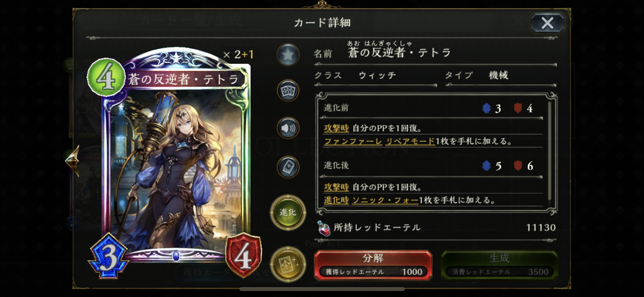Toggle the 進化 evolve view button
Image resolution: width=644 pixels, height=297 pixels.
click(x=287, y=213)
